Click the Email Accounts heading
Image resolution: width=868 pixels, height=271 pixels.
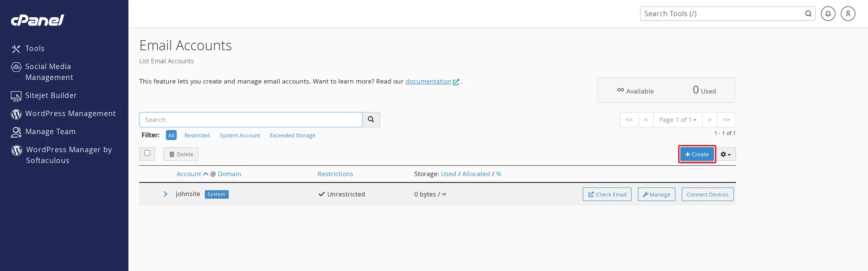pyautogui.click(x=186, y=46)
